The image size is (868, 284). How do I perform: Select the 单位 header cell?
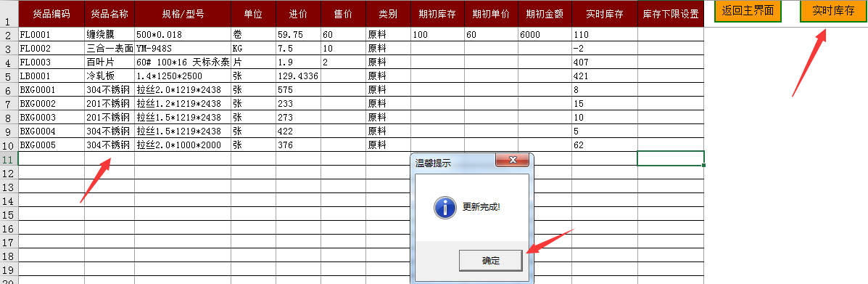[x=254, y=14]
